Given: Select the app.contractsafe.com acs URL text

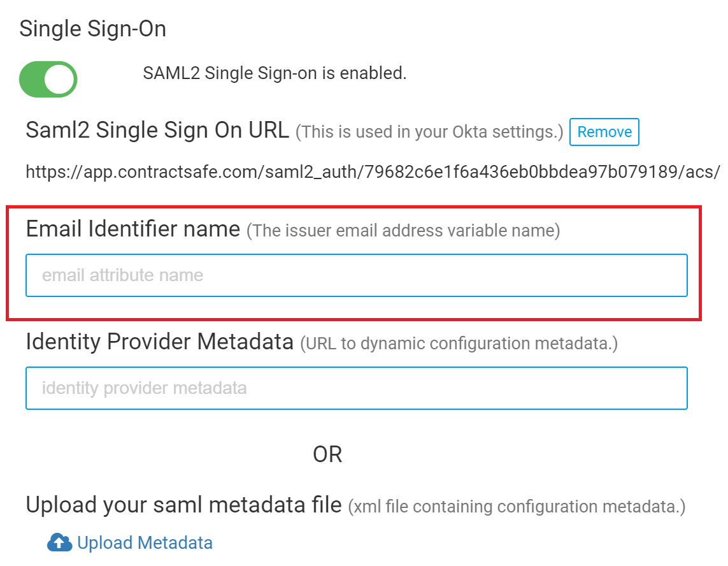Looking at the screenshot, I should coord(373,172).
